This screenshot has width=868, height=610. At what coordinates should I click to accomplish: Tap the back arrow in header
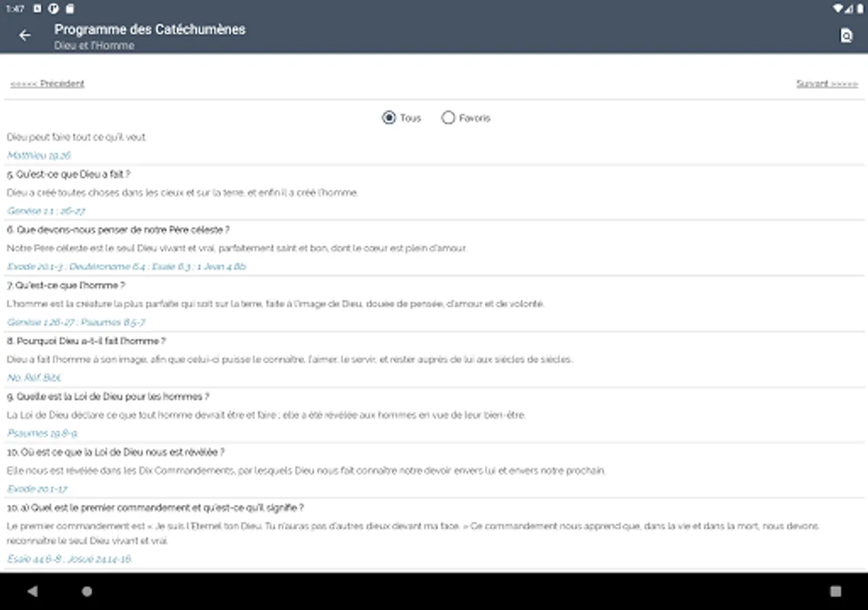click(25, 35)
